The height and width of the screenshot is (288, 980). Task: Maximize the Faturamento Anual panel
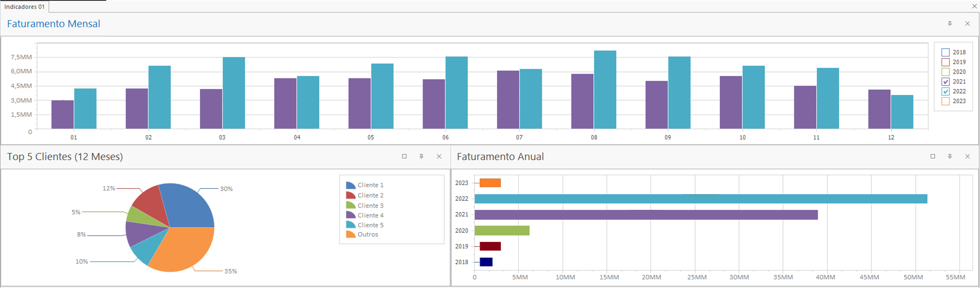coord(933,156)
